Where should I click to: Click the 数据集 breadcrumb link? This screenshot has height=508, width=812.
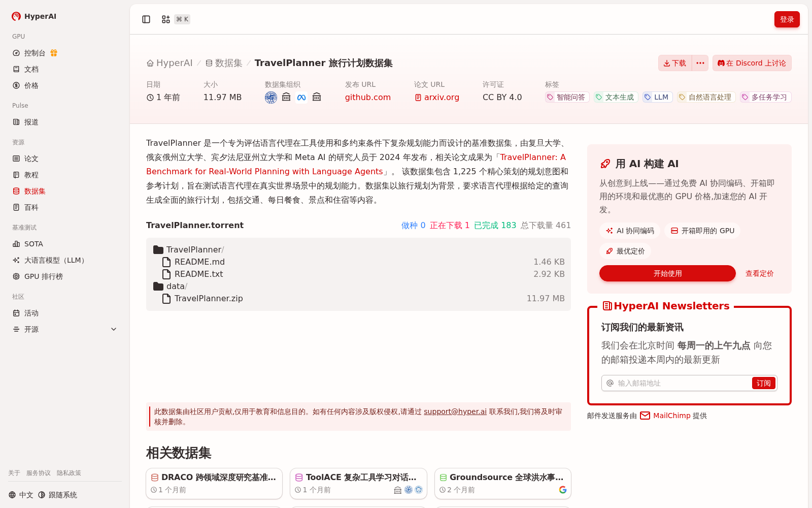pyautogui.click(x=224, y=63)
